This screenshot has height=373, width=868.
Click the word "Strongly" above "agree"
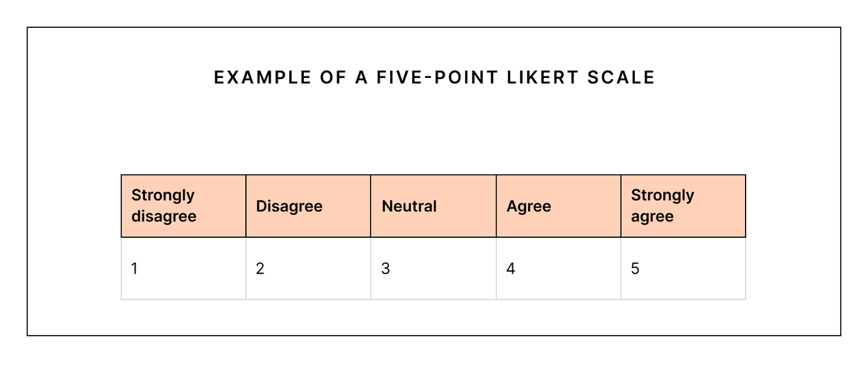tap(662, 196)
